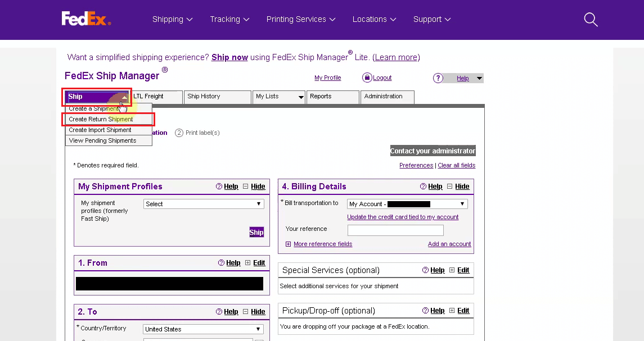
Task: Open the Locations menu in header
Action: (374, 19)
